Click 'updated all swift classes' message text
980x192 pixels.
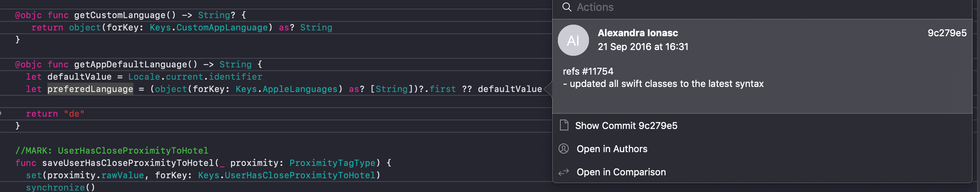click(x=666, y=84)
